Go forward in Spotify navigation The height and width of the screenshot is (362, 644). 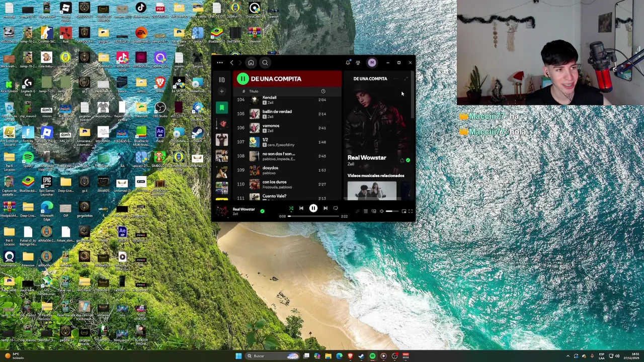[239, 63]
